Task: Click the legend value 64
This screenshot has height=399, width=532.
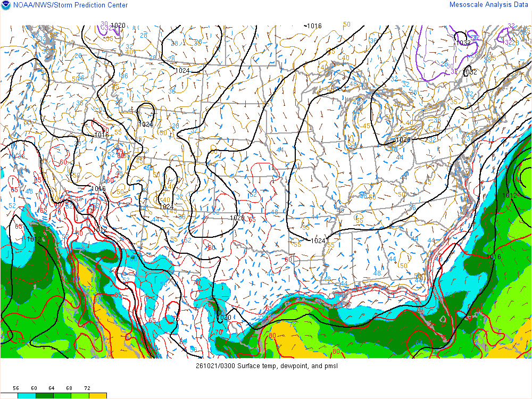Action: pyautogui.click(x=51, y=388)
